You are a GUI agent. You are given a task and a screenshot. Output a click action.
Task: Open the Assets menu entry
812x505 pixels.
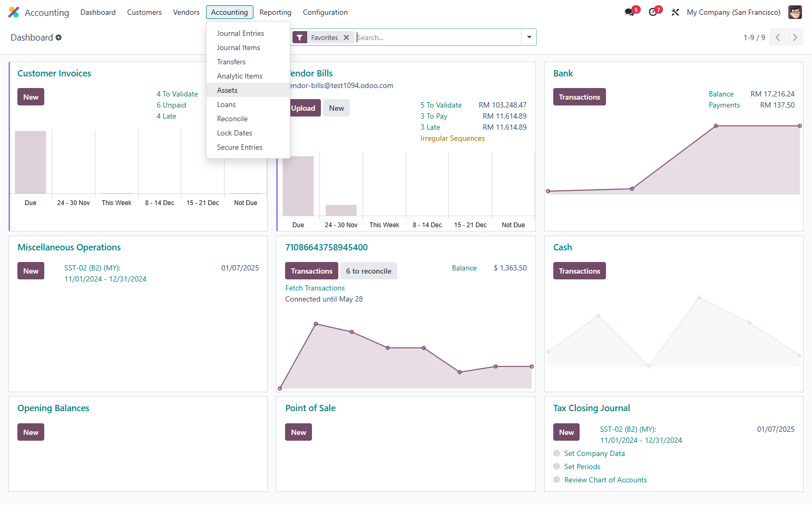coord(248,90)
